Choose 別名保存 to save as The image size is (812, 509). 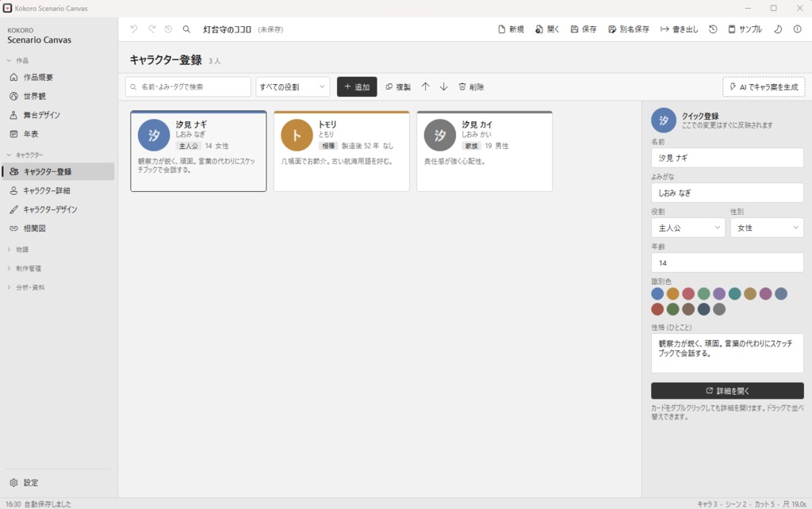(629, 29)
